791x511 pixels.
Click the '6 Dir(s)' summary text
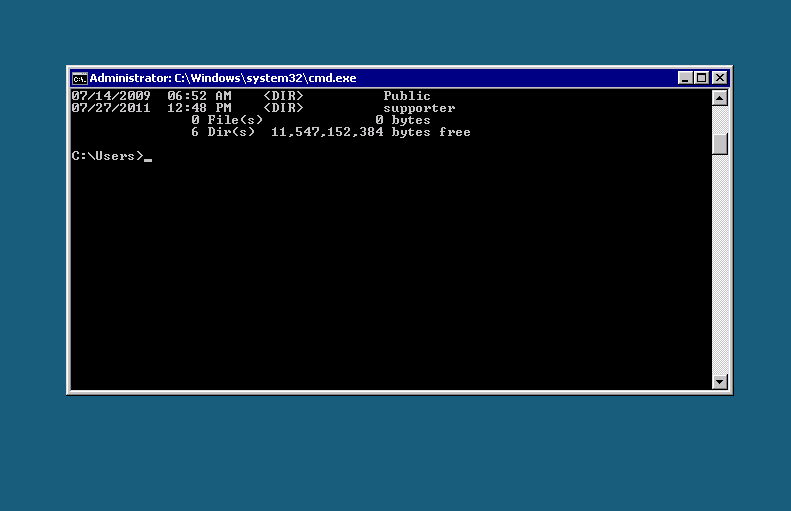(x=223, y=132)
